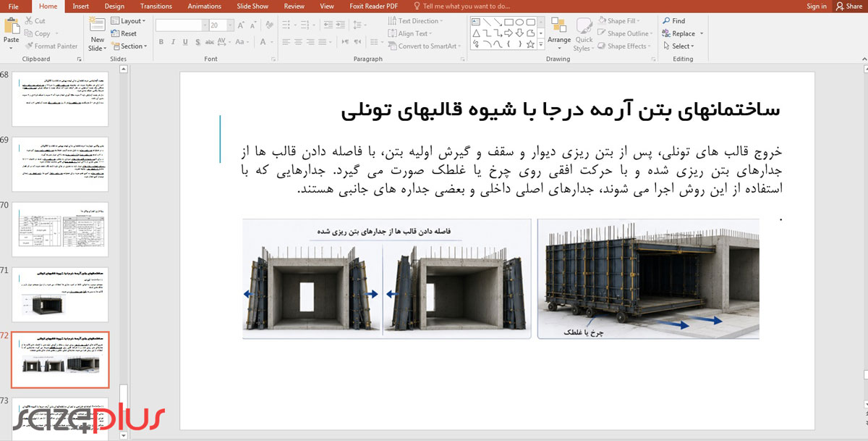This screenshot has height=441, width=868.
Task: Toggle Justify paragraph alignment
Action: (x=323, y=41)
